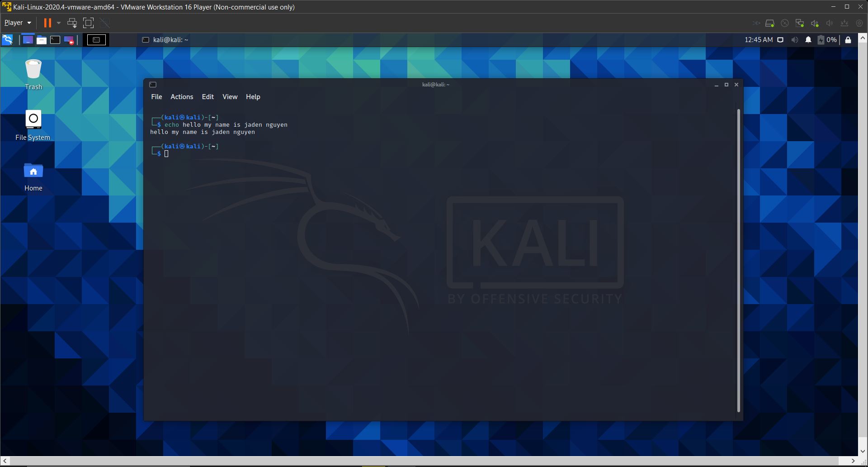Send Ctrl+Alt+Del to the virtual machine
868x467 pixels.
click(x=72, y=23)
